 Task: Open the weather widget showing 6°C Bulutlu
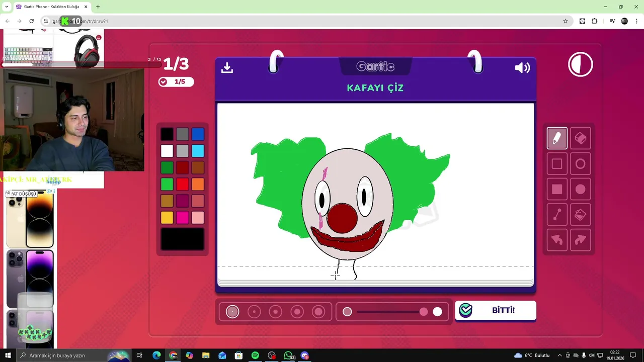coord(532,355)
